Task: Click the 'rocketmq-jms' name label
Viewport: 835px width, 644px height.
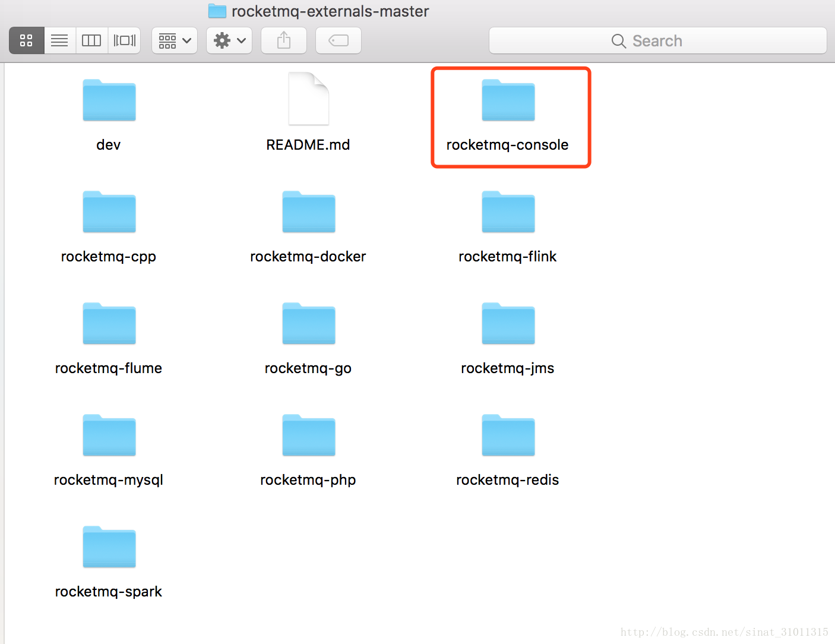Action: coord(508,369)
